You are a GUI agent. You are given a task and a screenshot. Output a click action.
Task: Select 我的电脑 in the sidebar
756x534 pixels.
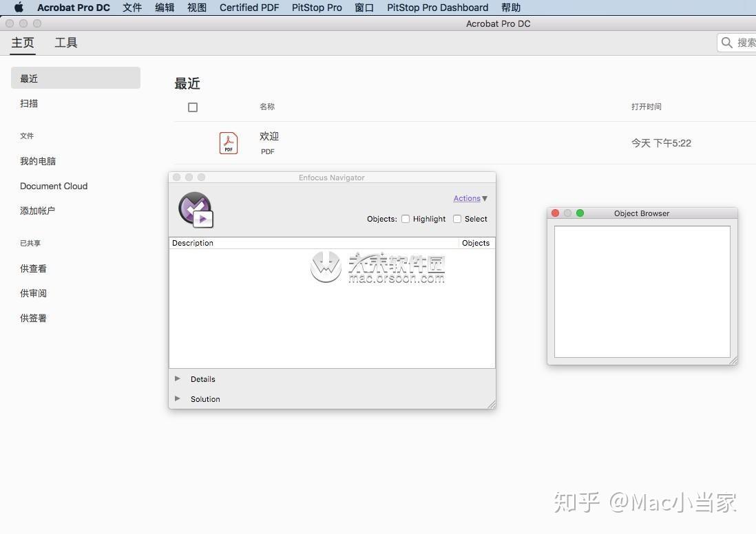38,160
